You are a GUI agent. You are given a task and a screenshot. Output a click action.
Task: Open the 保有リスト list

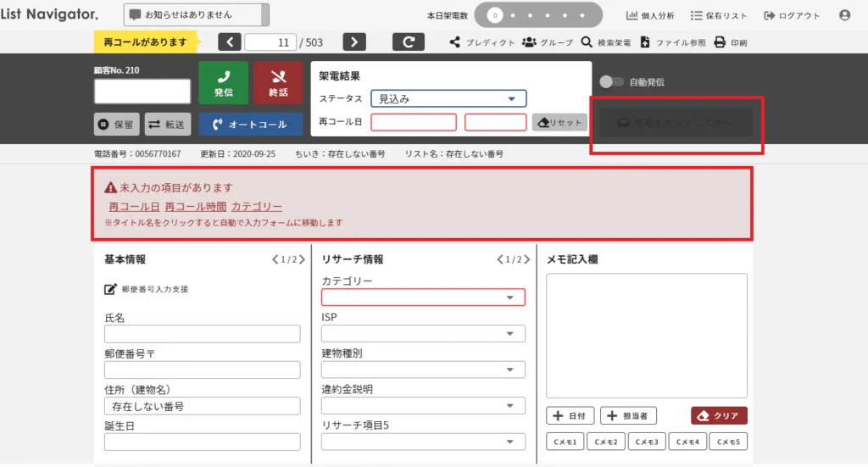pos(719,15)
